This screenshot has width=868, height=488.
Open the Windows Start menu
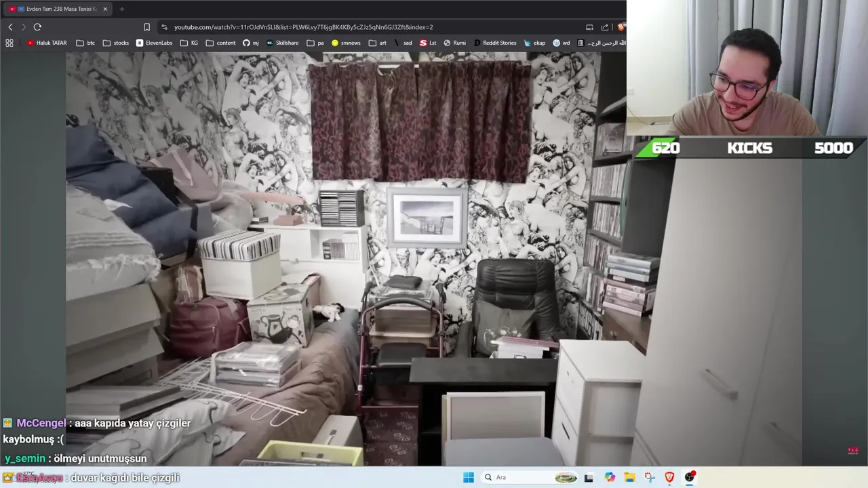tap(469, 477)
